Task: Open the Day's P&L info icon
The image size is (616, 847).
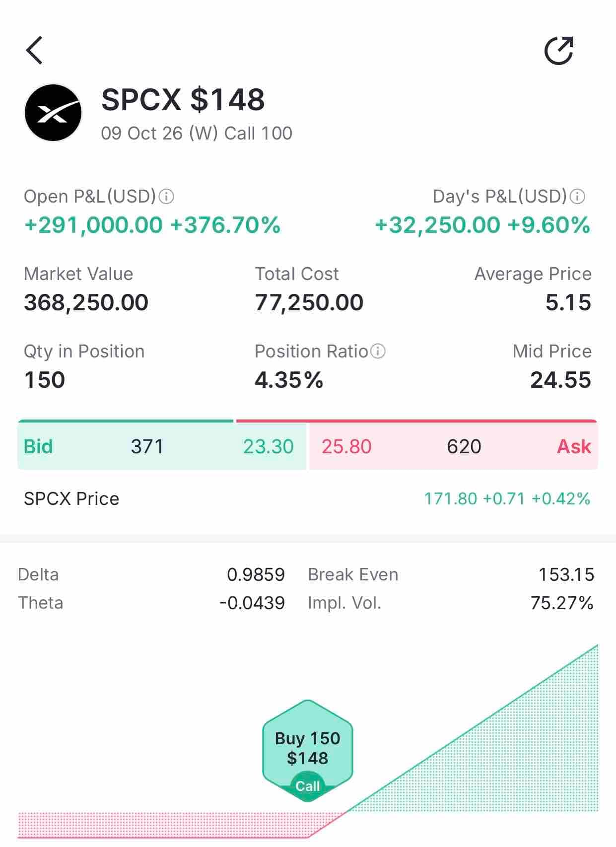Action: [x=577, y=197]
